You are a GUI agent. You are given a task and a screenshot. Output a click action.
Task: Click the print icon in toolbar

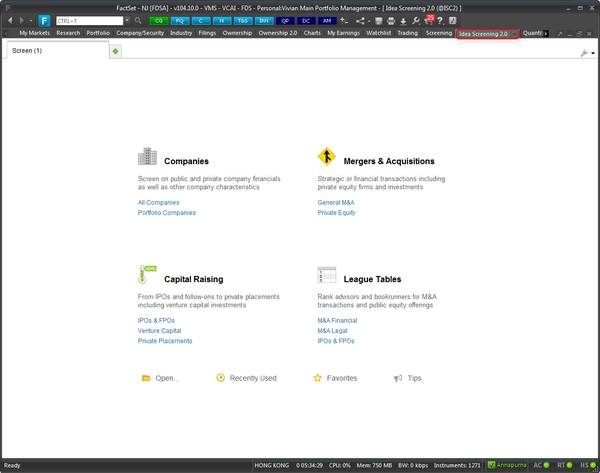click(x=391, y=21)
